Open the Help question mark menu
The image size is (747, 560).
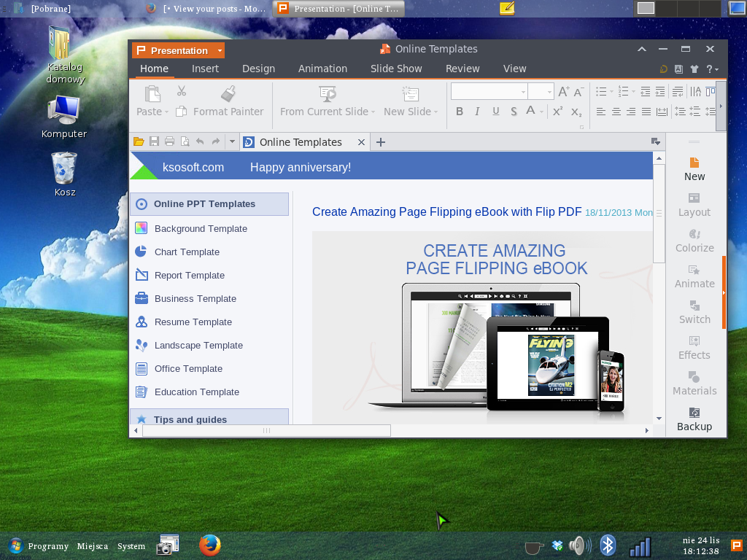[712, 69]
